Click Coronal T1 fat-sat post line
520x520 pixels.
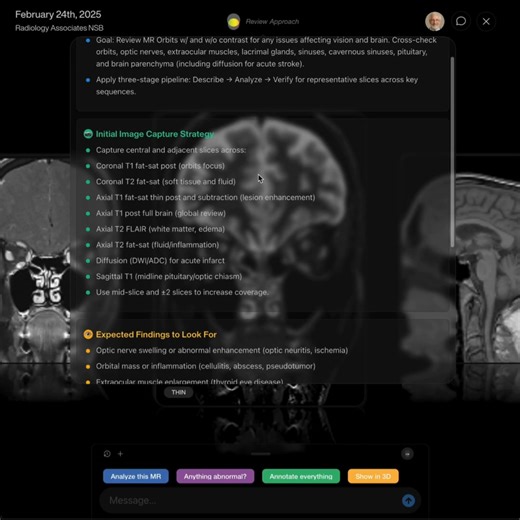160,166
